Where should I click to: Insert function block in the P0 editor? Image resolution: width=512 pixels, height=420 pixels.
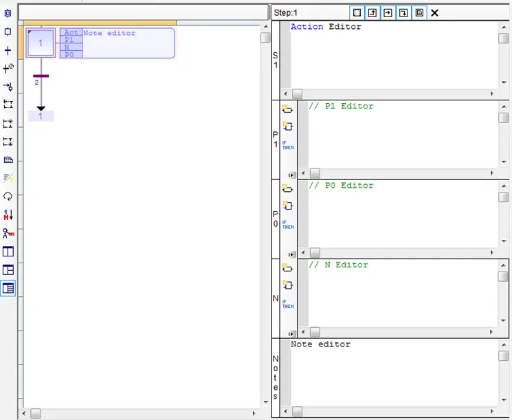[x=287, y=205]
